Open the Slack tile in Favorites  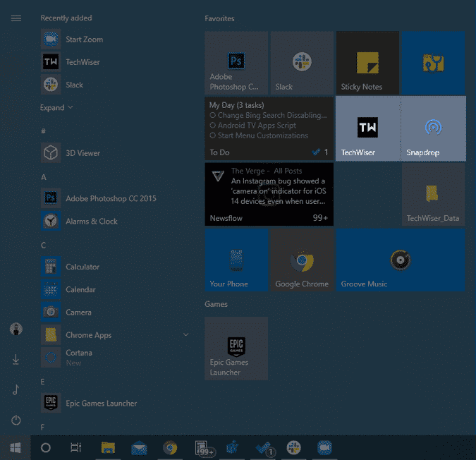tap(302, 63)
